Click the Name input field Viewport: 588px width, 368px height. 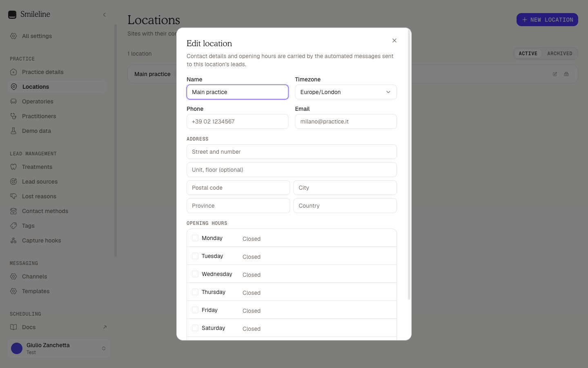click(x=238, y=92)
